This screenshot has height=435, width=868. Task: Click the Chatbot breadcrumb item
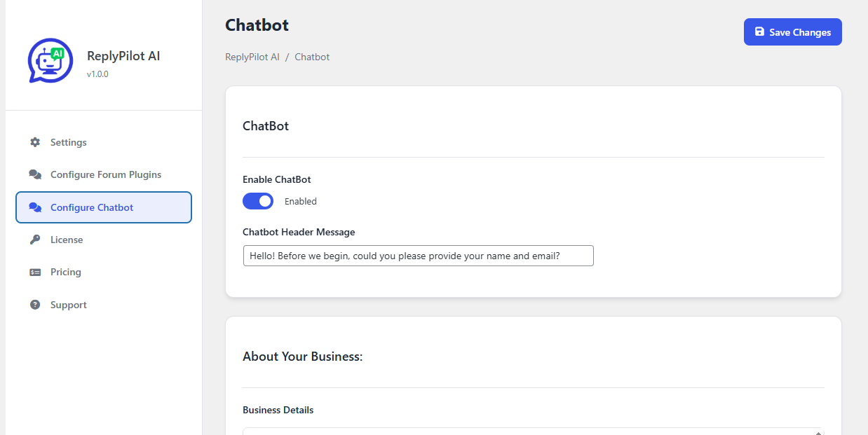(312, 57)
